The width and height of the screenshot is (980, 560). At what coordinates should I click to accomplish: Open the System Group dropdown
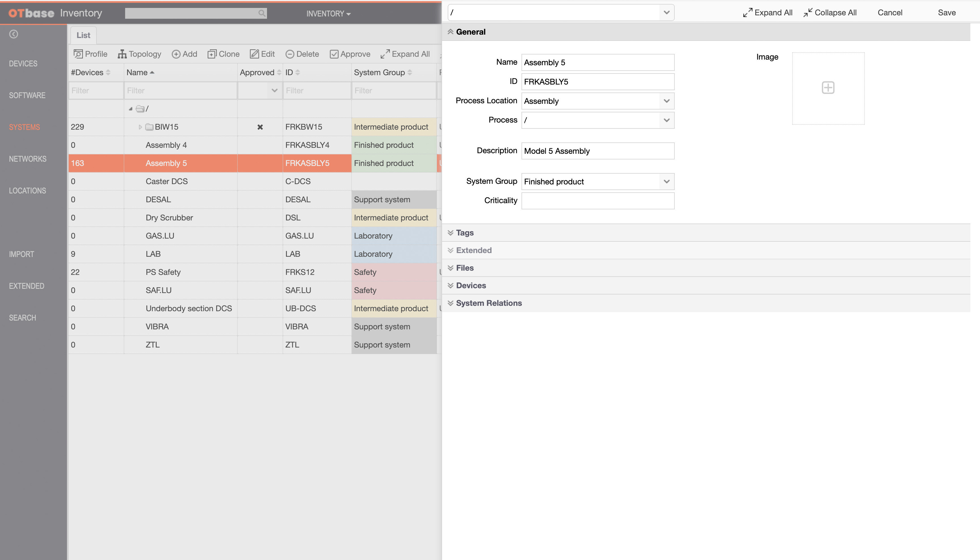click(x=666, y=182)
